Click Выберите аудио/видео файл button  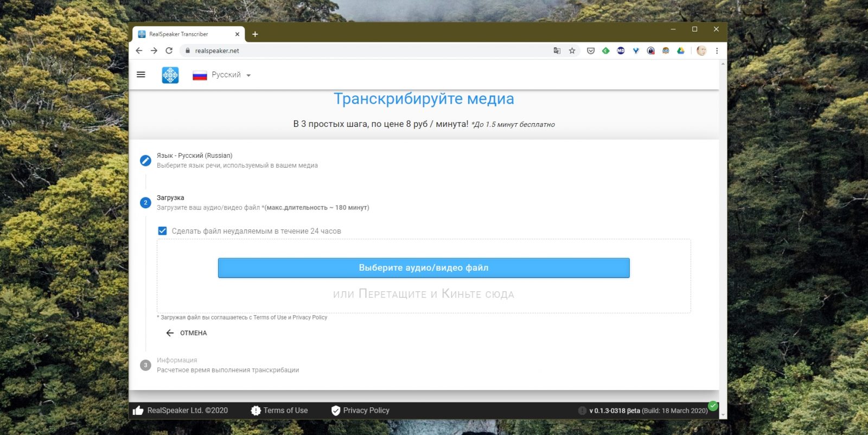(x=424, y=268)
